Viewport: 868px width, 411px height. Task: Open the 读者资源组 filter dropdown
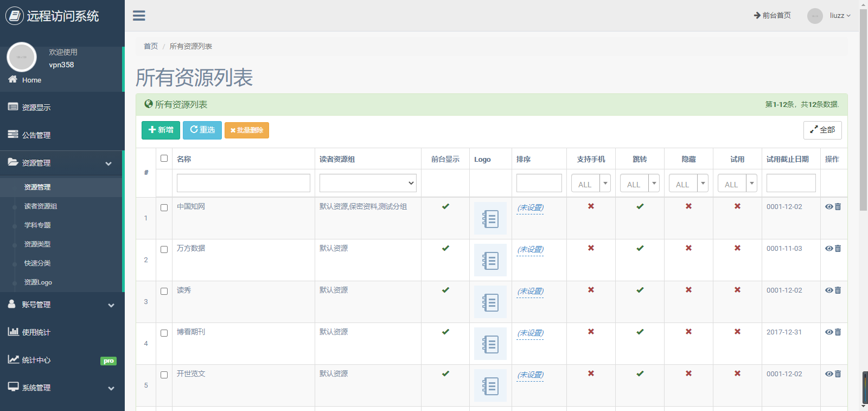[368, 183]
